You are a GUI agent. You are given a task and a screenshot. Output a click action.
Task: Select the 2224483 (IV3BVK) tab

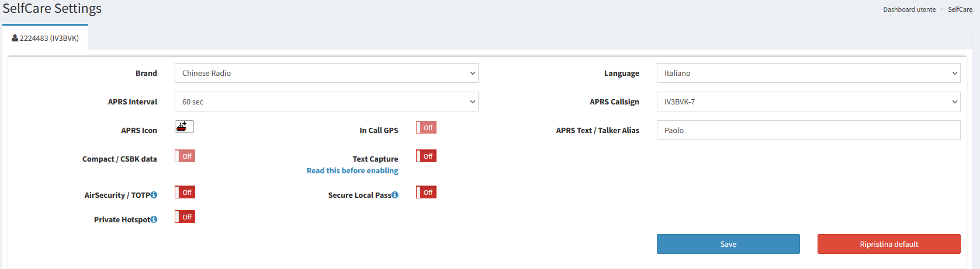pos(46,38)
